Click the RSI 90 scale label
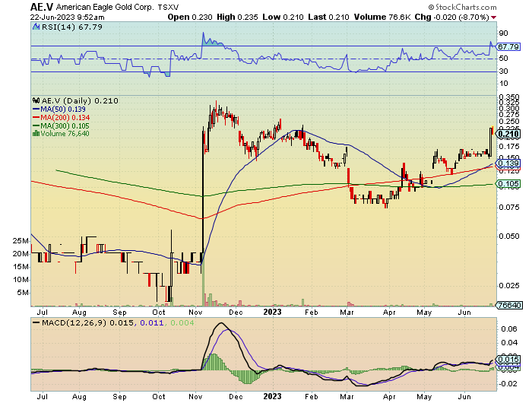This screenshot has height=403, width=532. 503,33
